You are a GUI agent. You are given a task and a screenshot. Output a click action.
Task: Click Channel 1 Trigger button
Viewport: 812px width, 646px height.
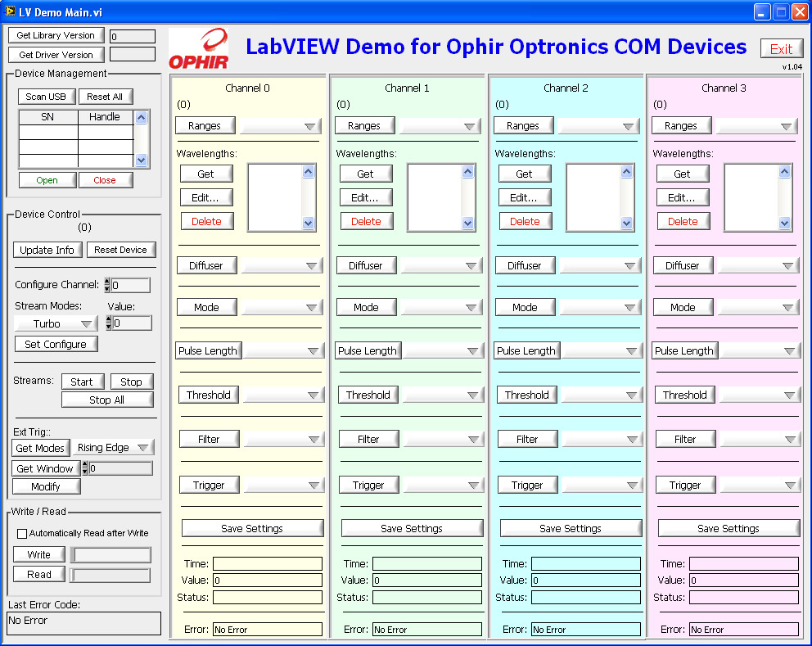point(368,486)
